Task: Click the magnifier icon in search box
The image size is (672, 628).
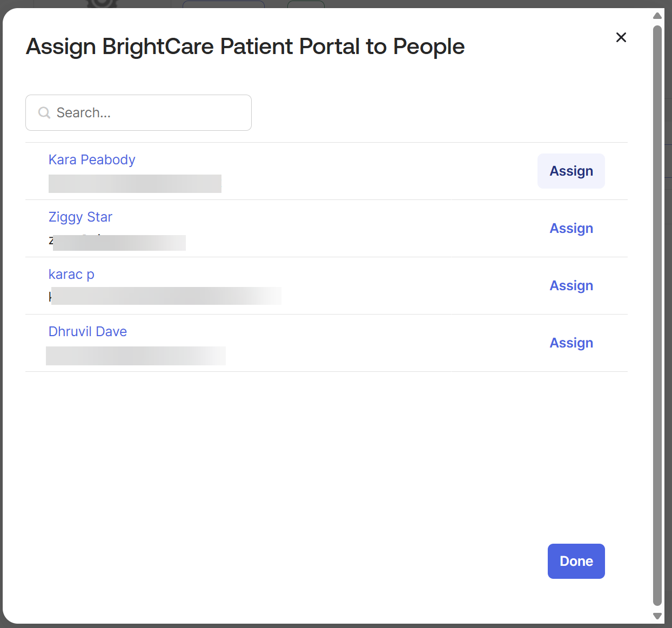Action: pos(44,112)
